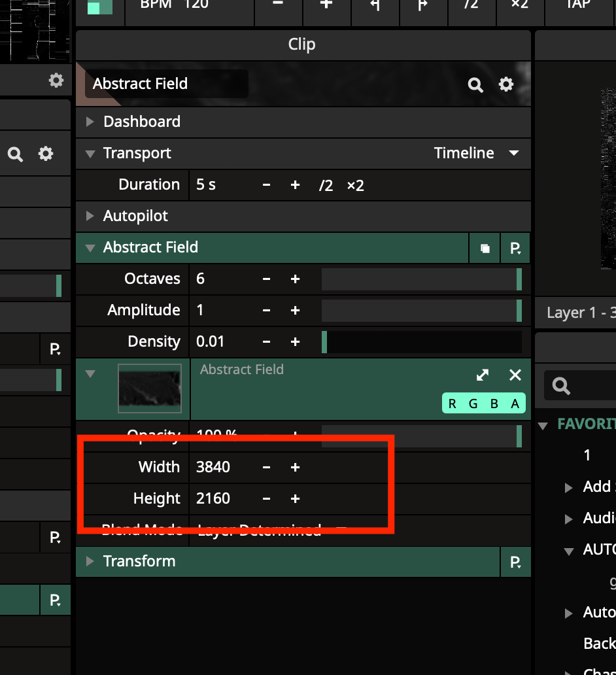Toggle the A alpha channel button

click(515, 404)
